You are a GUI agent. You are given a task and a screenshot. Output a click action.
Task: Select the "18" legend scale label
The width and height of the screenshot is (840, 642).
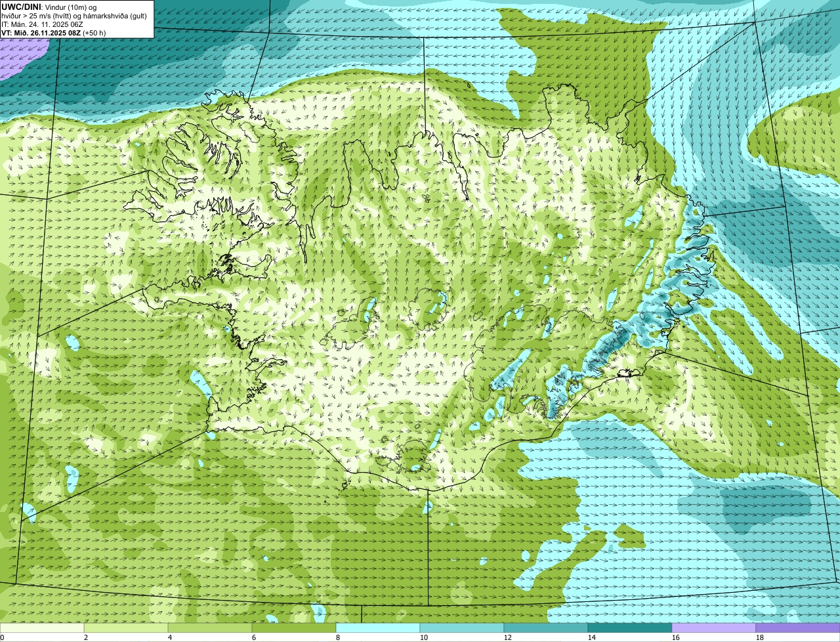[760, 637]
